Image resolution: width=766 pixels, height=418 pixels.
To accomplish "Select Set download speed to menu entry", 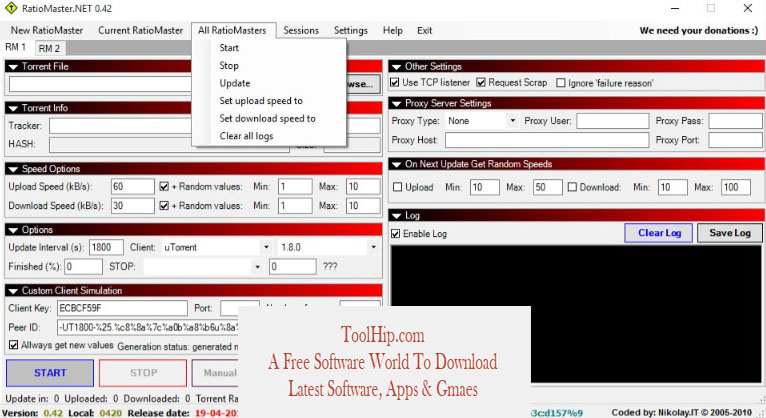I will [269, 118].
